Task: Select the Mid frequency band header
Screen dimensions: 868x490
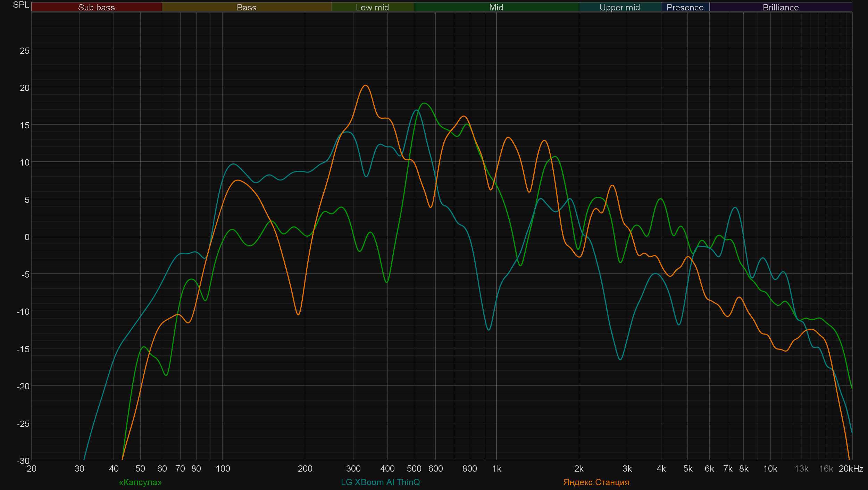Action: pyautogui.click(x=496, y=7)
